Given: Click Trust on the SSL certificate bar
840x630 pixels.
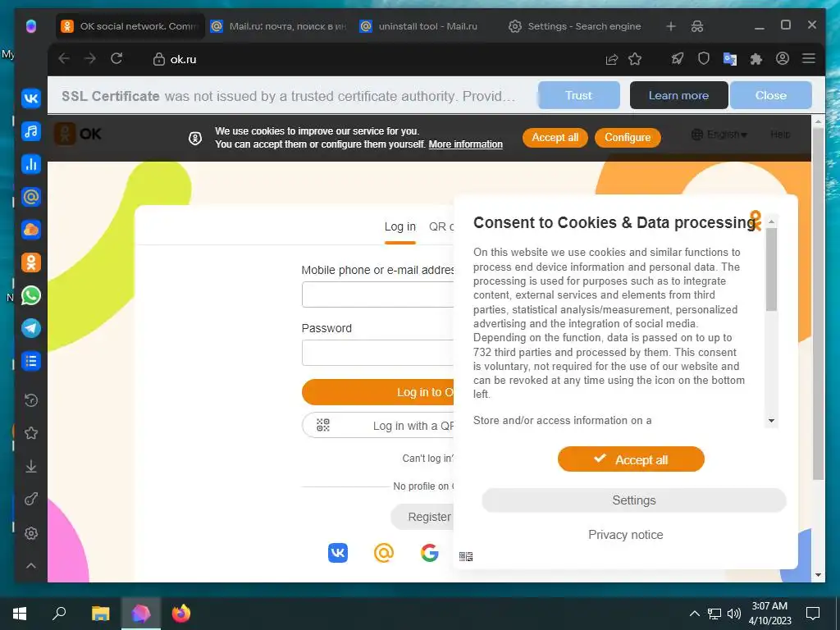Looking at the screenshot, I should click(578, 95).
